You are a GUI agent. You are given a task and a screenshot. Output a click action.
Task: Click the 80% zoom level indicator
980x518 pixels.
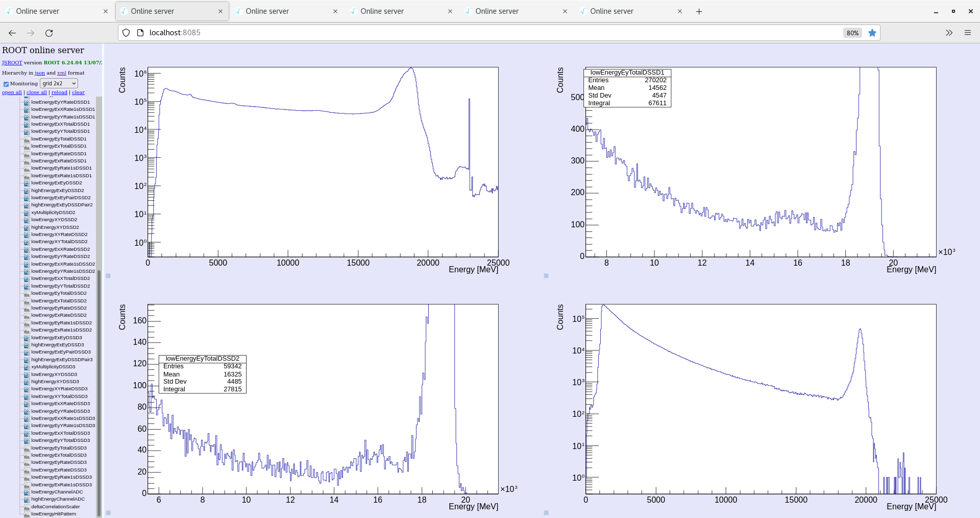[x=852, y=33]
